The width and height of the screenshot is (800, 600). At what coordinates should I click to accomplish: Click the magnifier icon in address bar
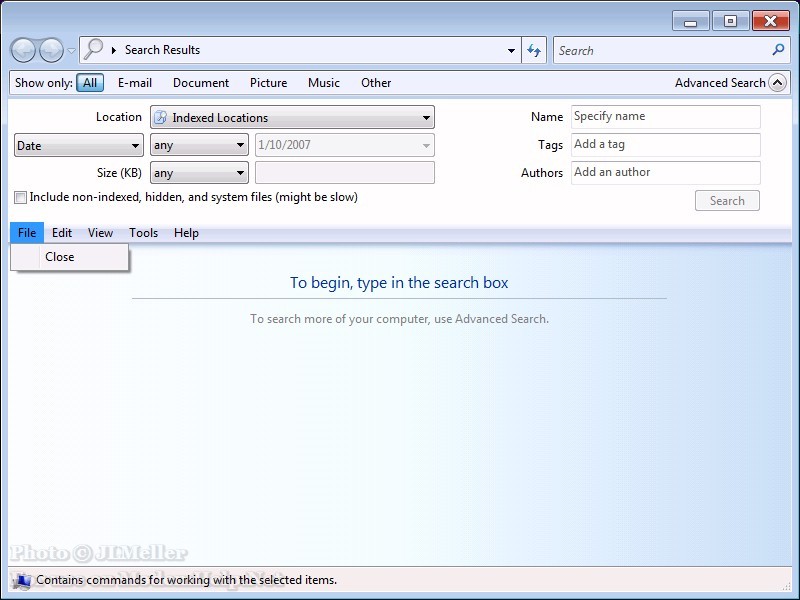click(94, 50)
